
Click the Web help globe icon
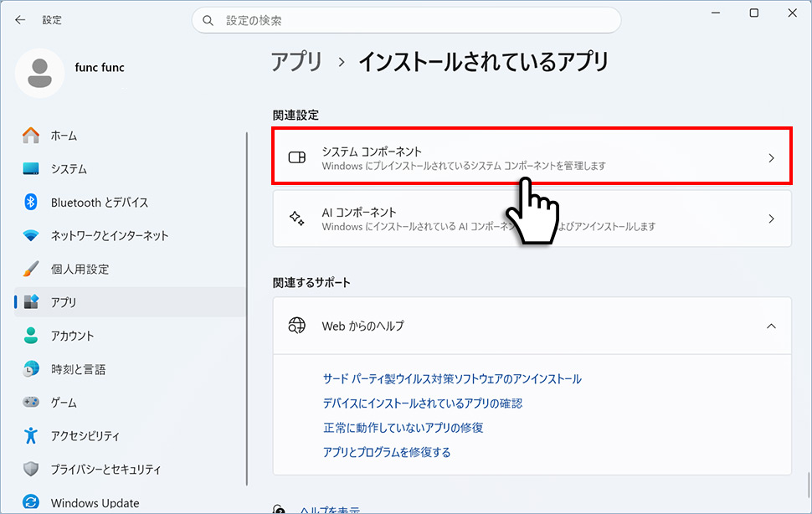tap(296, 326)
